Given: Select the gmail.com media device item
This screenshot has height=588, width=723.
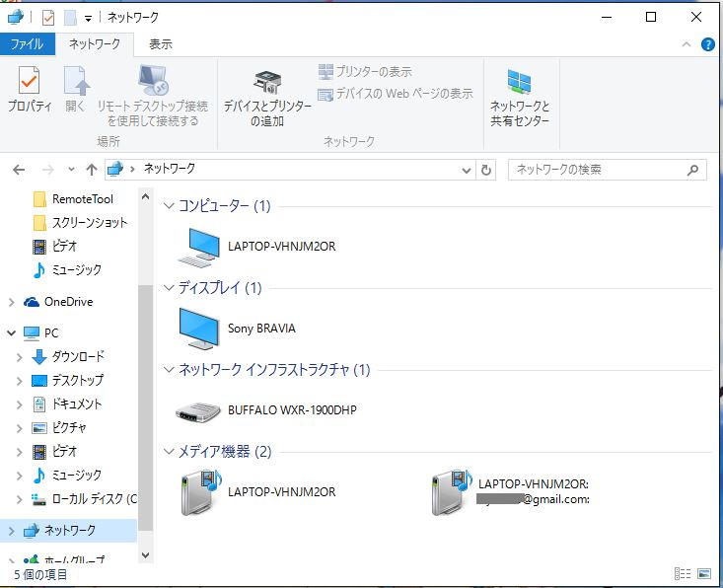Looking at the screenshot, I should click(x=510, y=492).
